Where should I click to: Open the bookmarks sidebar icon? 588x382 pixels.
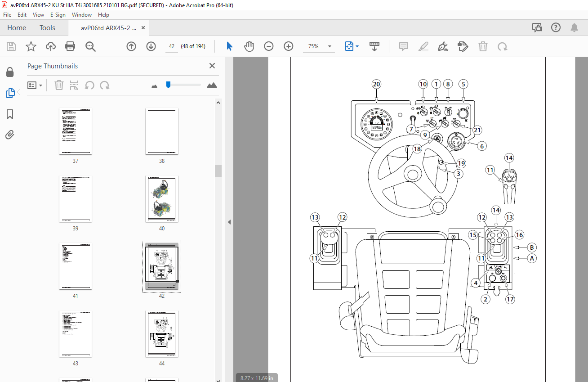pos(10,114)
